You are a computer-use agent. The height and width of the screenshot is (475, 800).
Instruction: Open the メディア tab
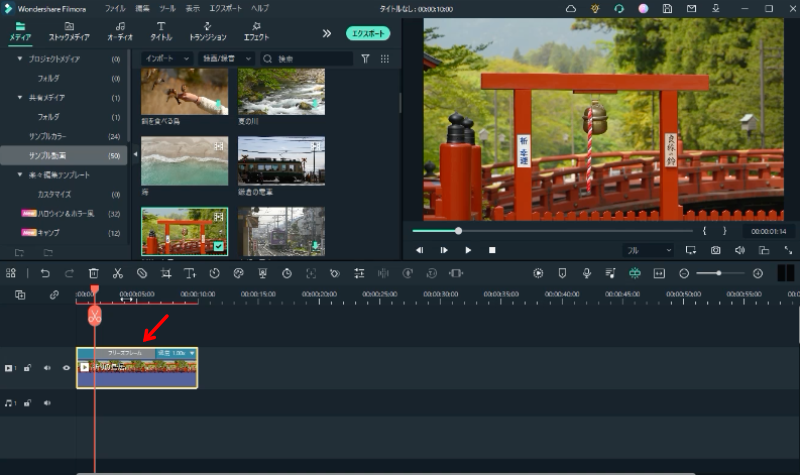click(x=20, y=32)
